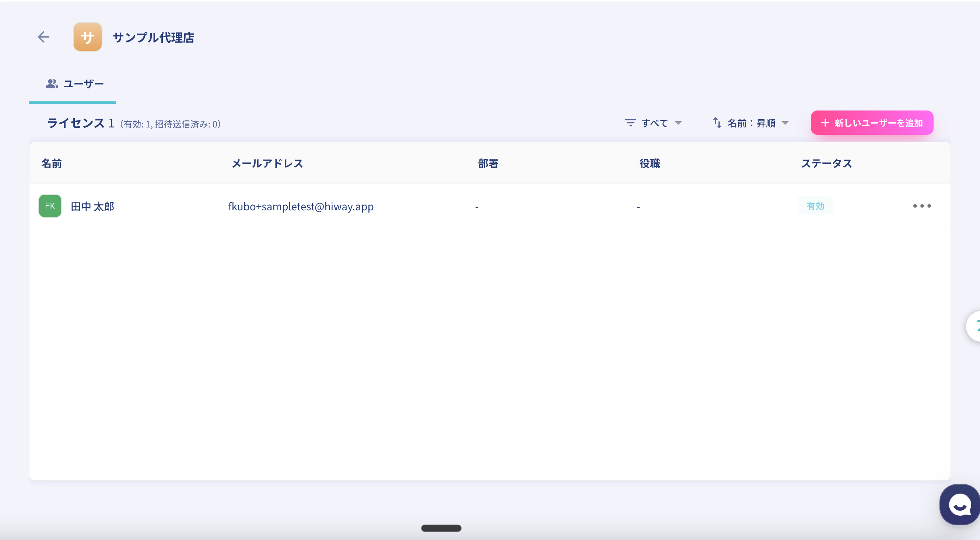This screenshot has height=540, width=980.
Task: Open the chat support bubble icon
Action: (960, 505)
